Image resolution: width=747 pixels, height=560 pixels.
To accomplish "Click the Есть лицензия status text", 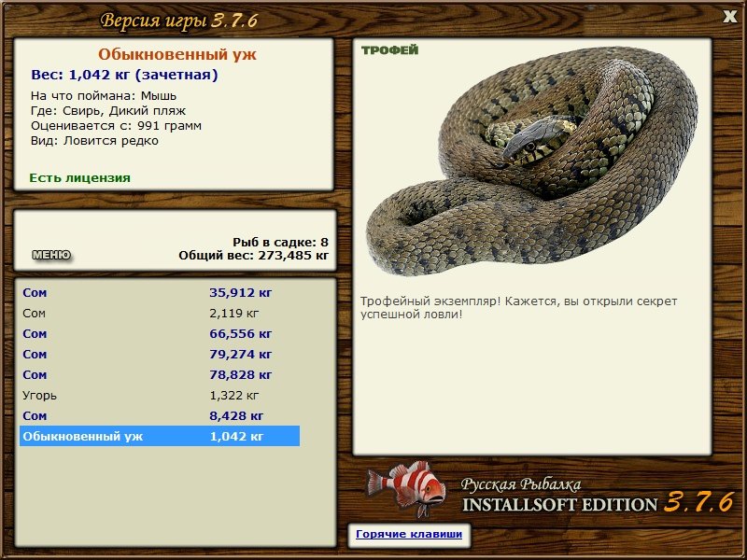I will coord(79,178).
